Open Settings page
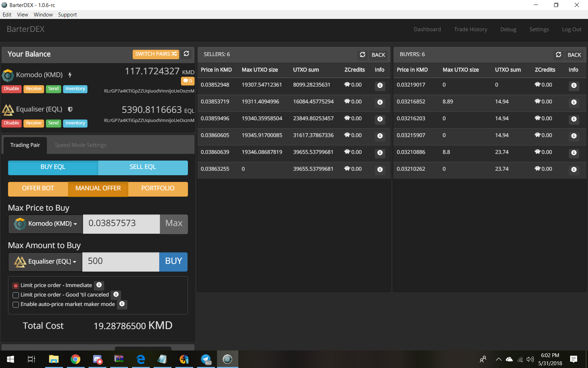The height and width of the screenshot is (368, 588). coord(539,29)
